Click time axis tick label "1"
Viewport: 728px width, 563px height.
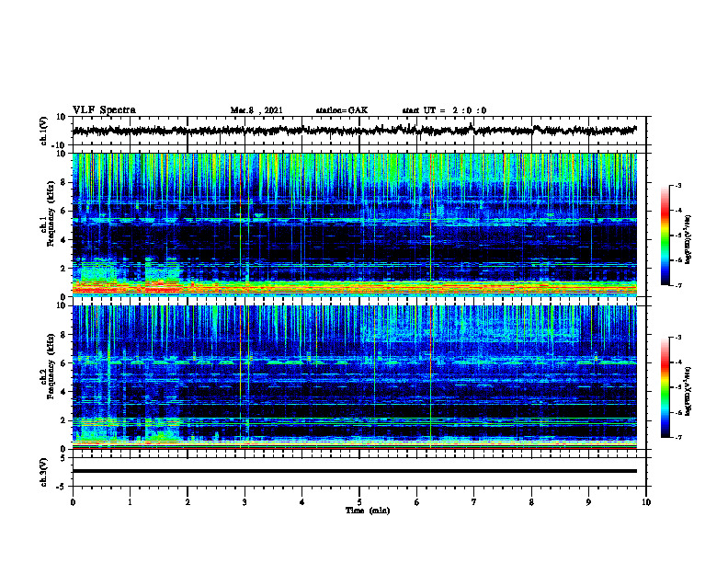[x=130, y=502]
